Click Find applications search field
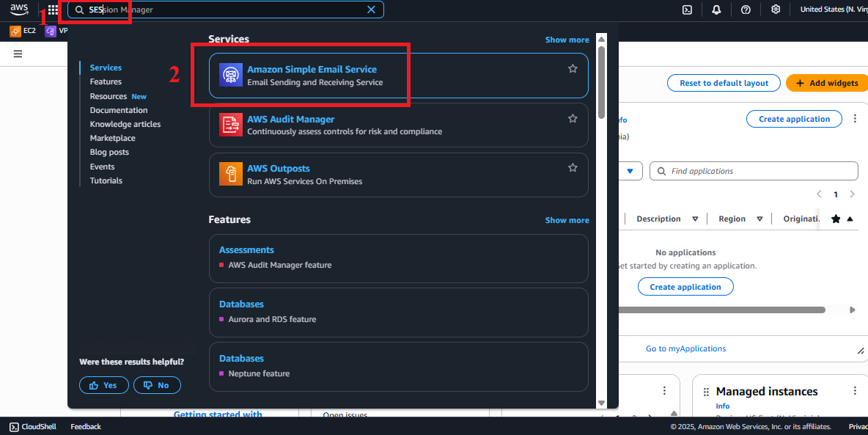Screen dimensions: 868x435 click(x=754, y=171)
